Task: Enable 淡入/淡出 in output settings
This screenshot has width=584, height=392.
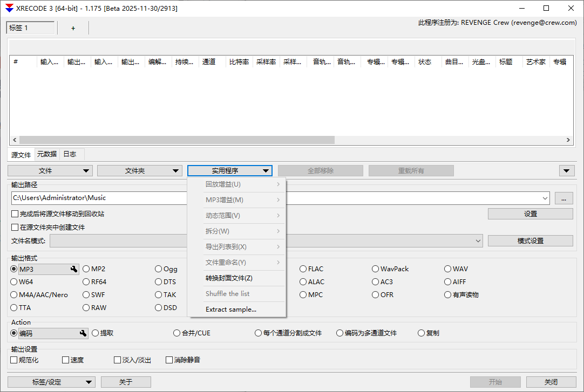Action: tap(117, 359)
